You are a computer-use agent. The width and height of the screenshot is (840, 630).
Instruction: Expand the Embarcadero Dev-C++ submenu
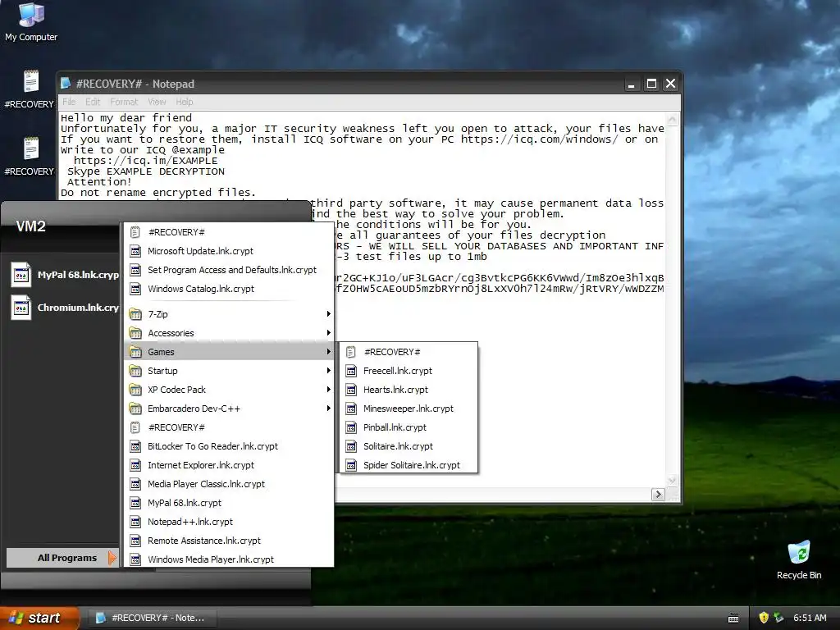pos(229,409)
